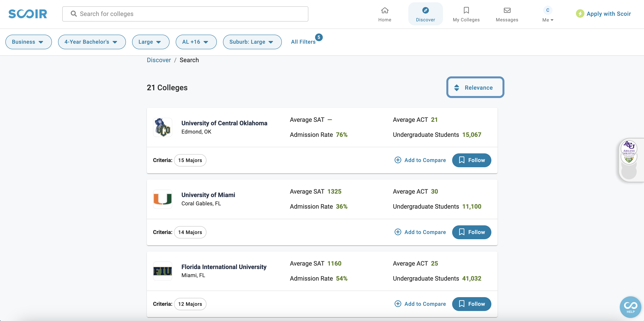The height and width of the screenshot is (321, 644).
Task: Click the My Colleges bookmark icon
Action: coord(466,10)
